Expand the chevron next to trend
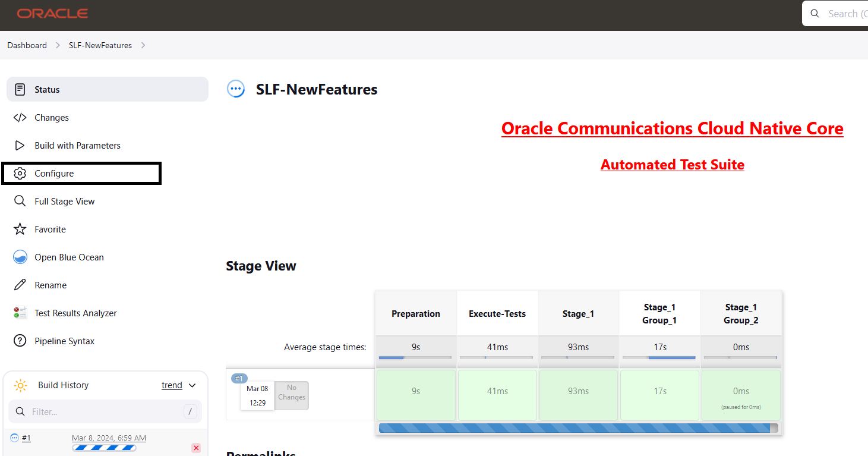This screenshot has width=868, height=456. tap(192, 385)
